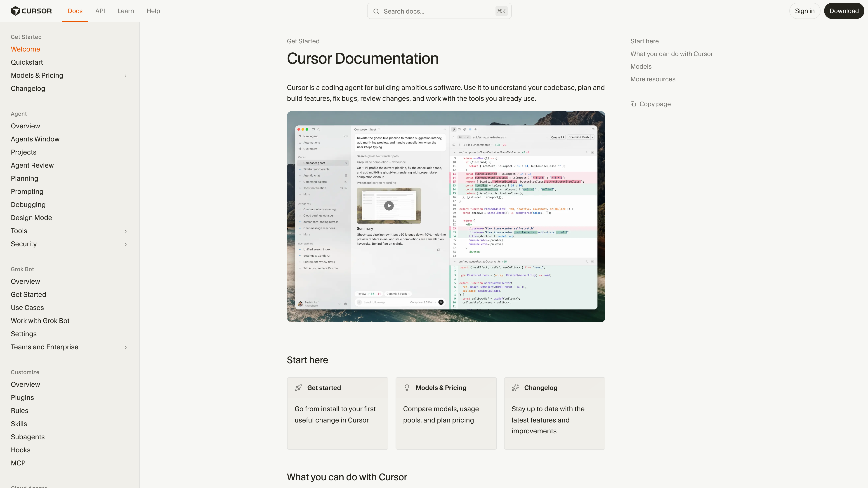868x488 pixels.
Task: Click the Search docs input field
Action: (439, 11)
